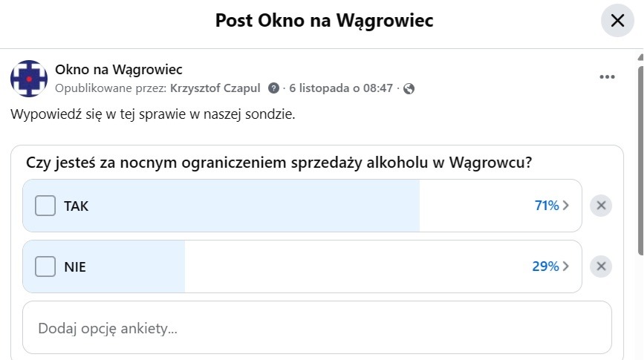The height and width of the screenshot is (360, 644).
Task: Expand the 71% voters list chevron
Action: point(566,206)
